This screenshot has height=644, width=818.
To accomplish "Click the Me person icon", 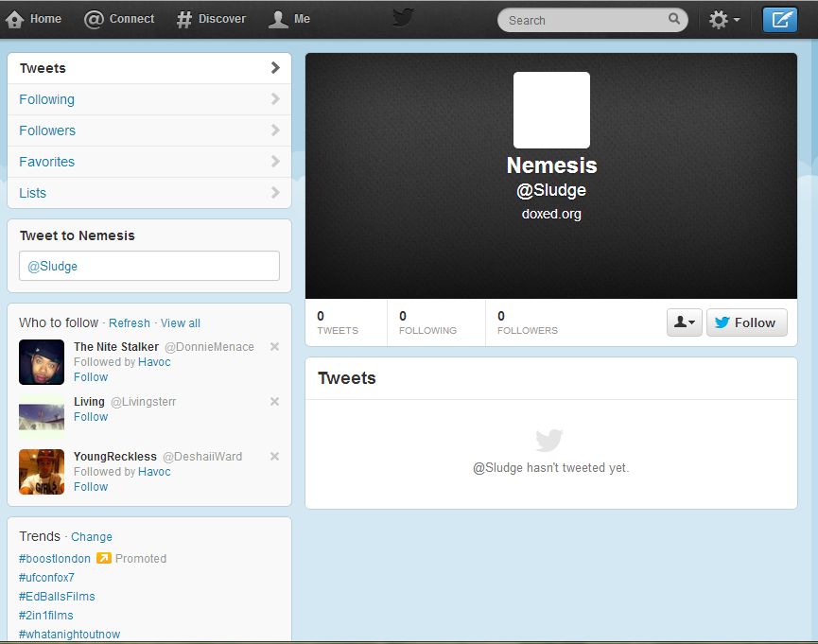I will point(278,19).
